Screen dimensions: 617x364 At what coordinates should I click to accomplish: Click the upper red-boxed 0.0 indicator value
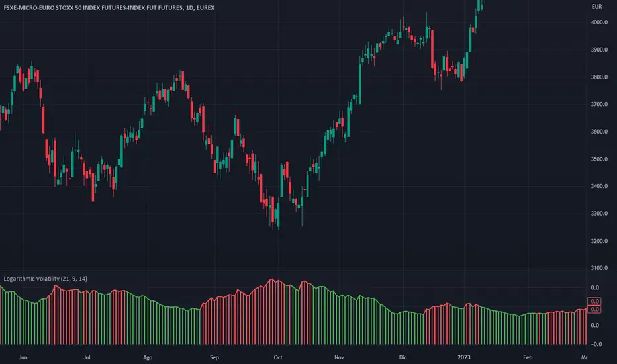(594, 301)
